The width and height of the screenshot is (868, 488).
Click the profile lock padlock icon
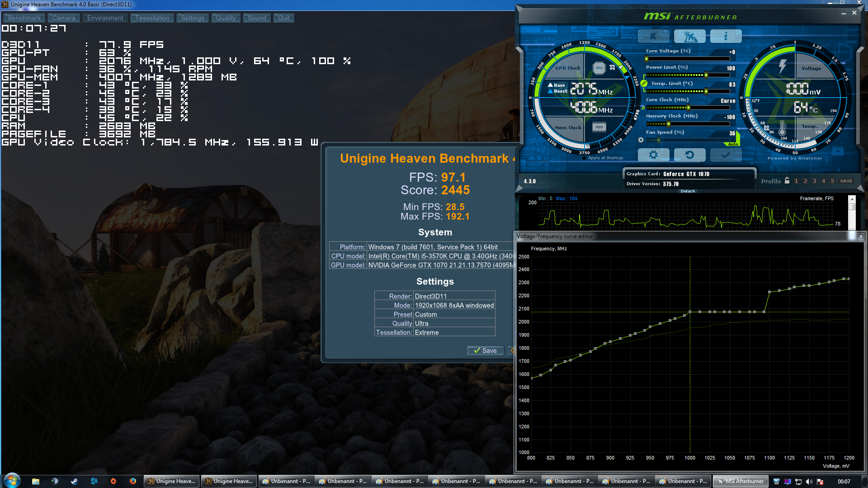[787, 181]
